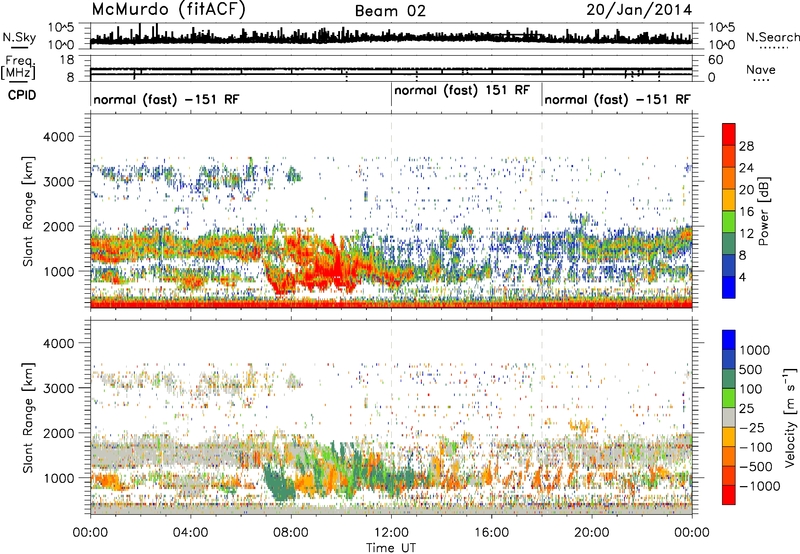Click the 60 tick beside the Nave legend
The image size is (800, 554).
(715, 60)
